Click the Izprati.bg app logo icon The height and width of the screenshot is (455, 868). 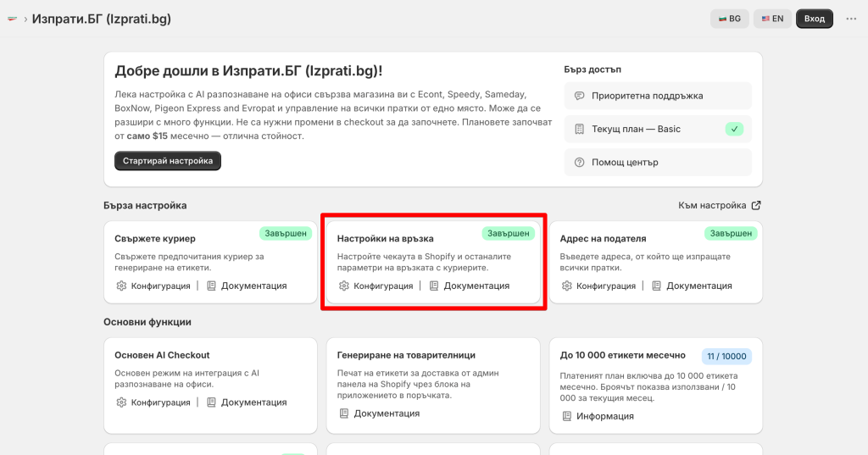tap(12, 19)
